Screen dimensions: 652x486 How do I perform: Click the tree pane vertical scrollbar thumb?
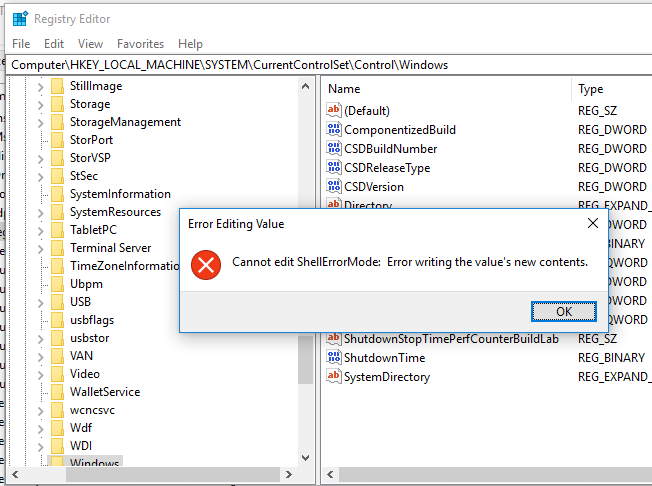pyautogui.click(x=306, y=360)
